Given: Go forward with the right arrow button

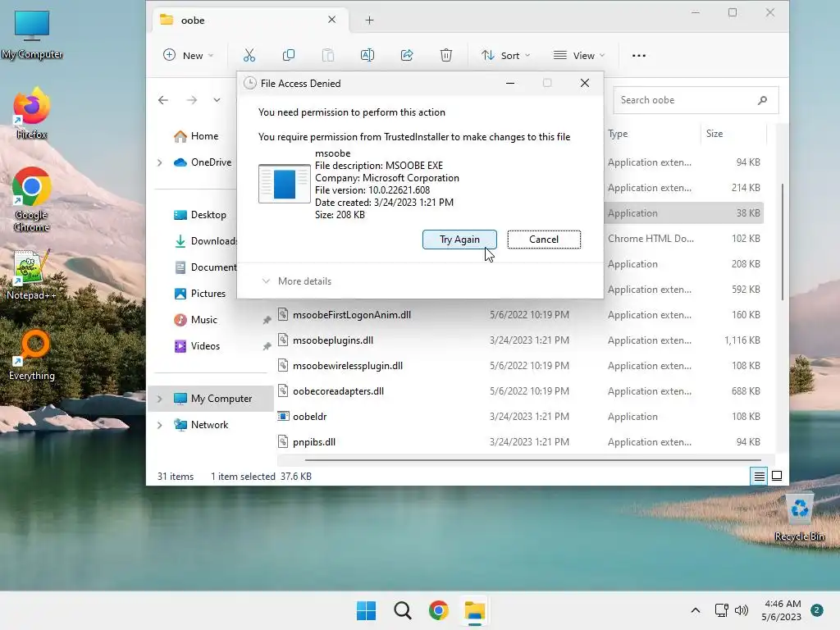Looking at the screenshot, I should tap(192, 100).
